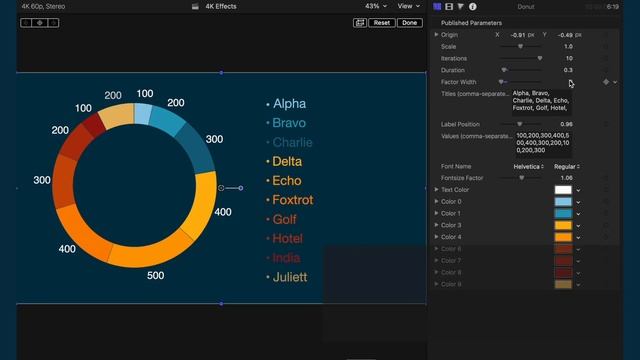Expand the Color 3 disclosure triangle
Screen dimensions: 640x360
point(436,225)
